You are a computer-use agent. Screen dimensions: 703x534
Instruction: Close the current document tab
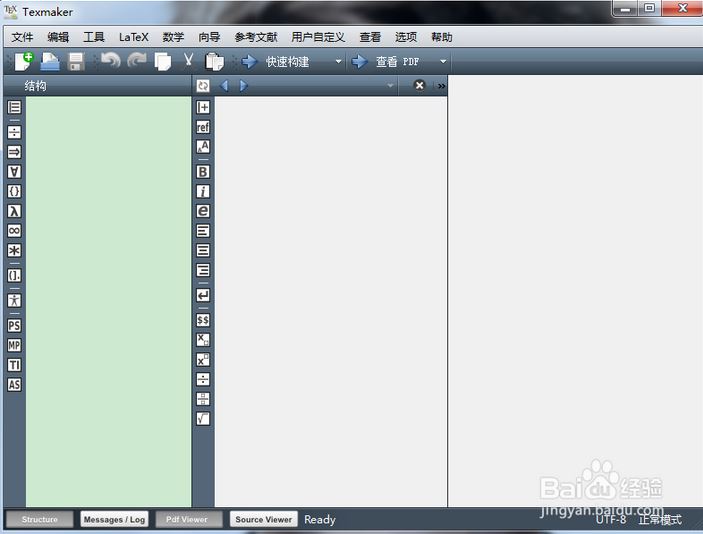[419, 86]
